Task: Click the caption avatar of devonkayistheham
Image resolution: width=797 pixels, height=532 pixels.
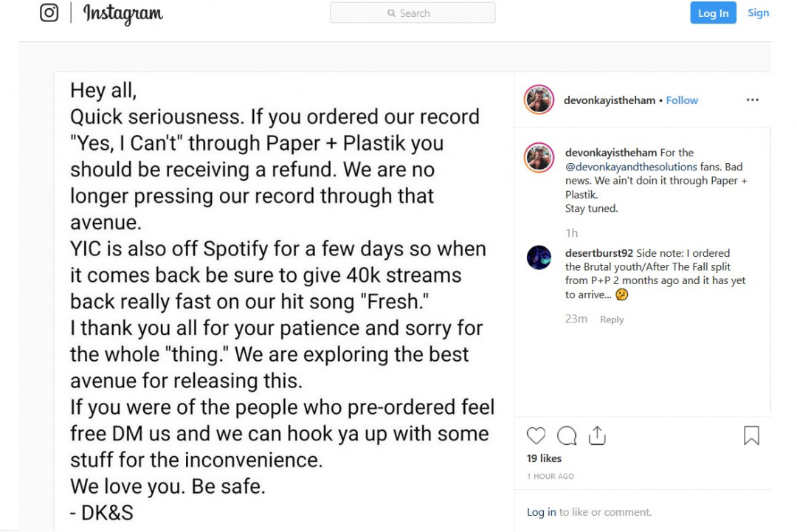Action: (539, 157)
